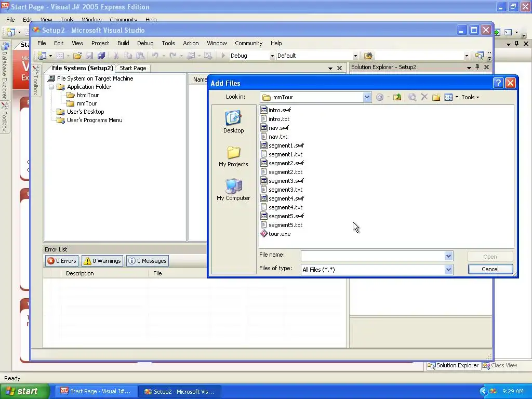Click inside the File name input field
532x399 pixels.
pos(373,256)
